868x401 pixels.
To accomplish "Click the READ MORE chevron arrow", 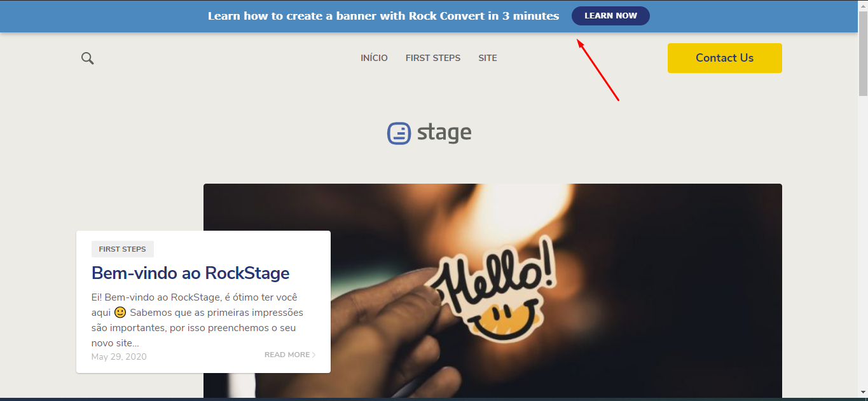I will [x=314, y=355].
